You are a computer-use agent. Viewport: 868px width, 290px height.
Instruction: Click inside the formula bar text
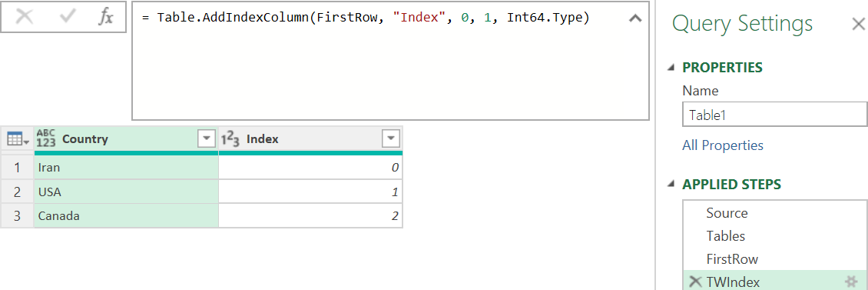[366, 18]
